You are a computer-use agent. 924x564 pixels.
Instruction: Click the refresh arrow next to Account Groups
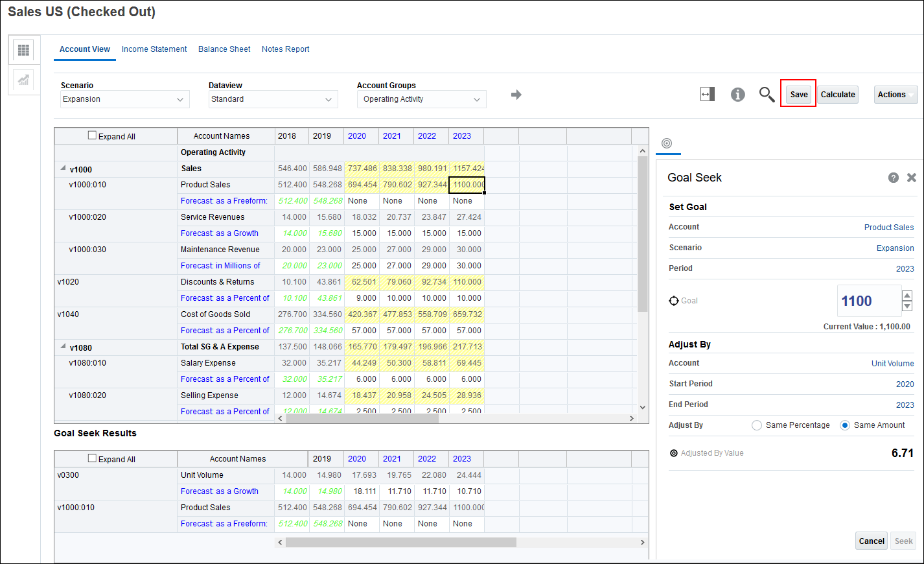click(516, 95)
